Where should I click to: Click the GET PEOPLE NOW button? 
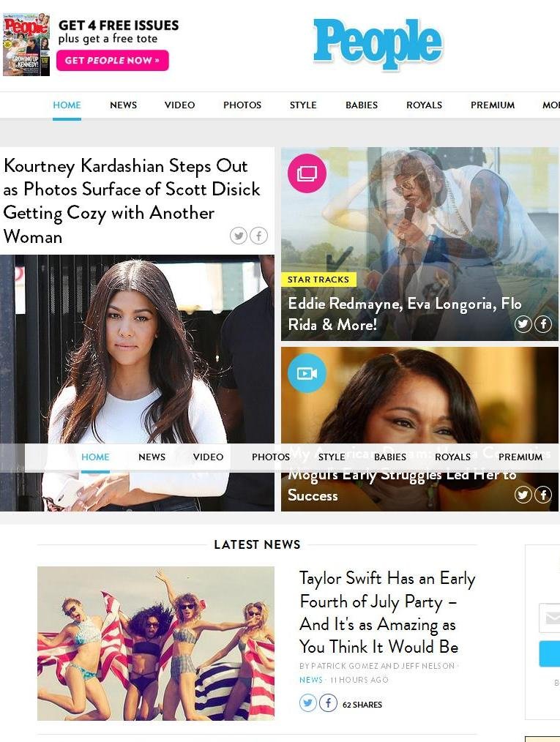(x=113, y=61)
